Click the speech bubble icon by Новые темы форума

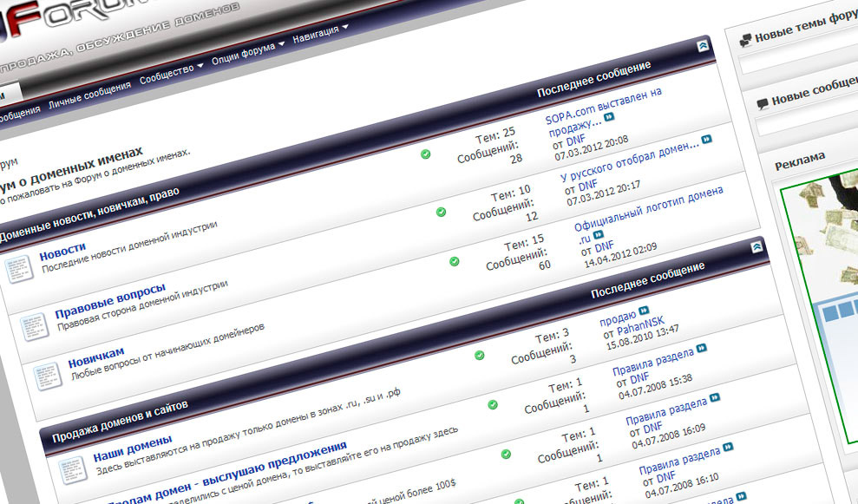pyautogui.click(x=744, y=40)
